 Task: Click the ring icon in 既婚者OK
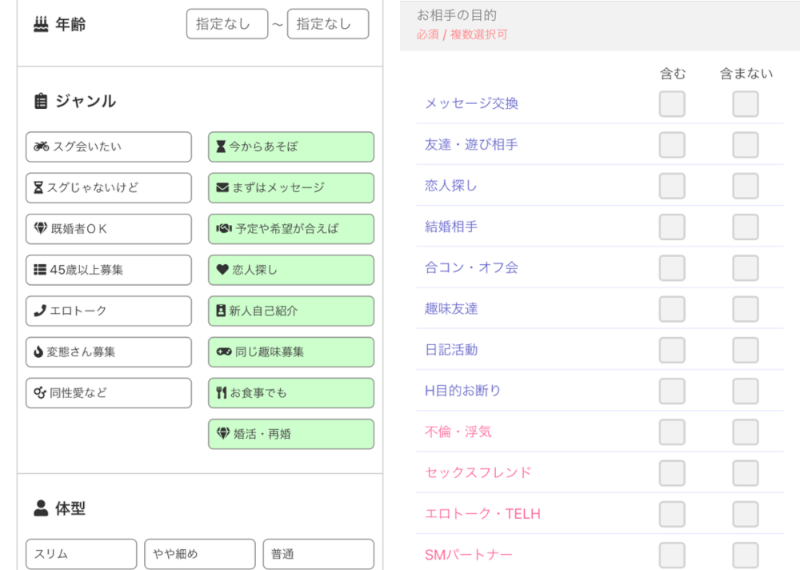click(x=40, y=229)
